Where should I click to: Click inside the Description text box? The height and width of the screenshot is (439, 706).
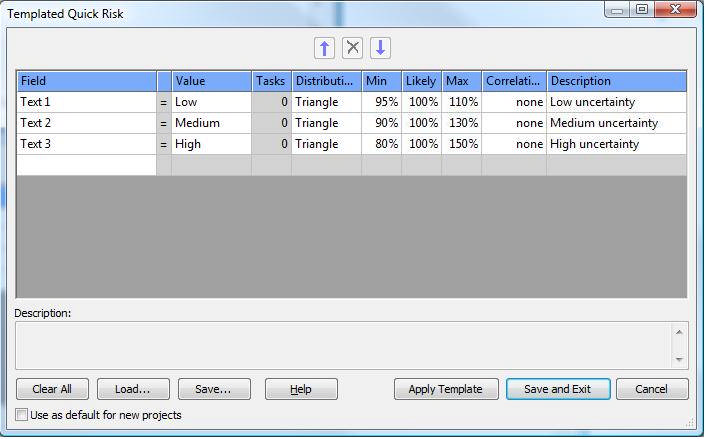(343, 345)
